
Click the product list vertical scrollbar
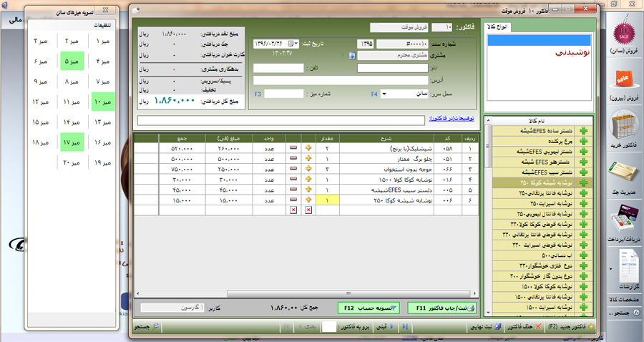(x=488, y=215)
